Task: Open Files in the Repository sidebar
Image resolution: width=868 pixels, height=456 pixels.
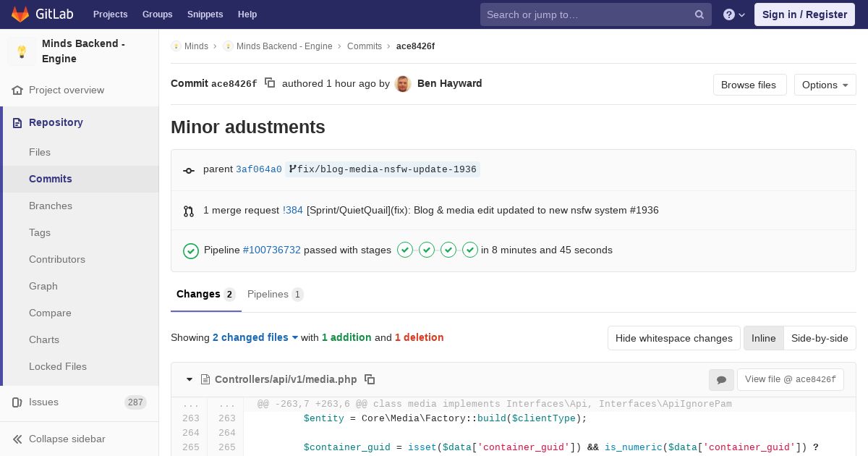Action: tap(40, 152)
